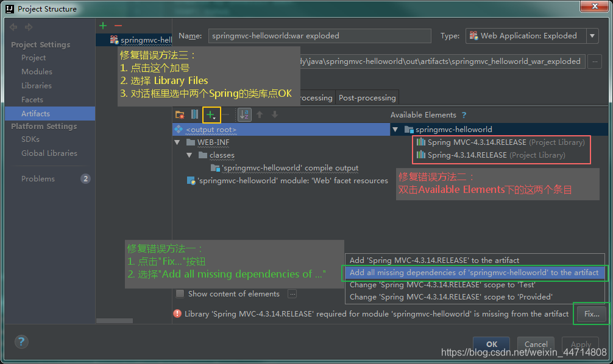Choose Change scope to 'Test' option
The image size is (613, 364).
tap(475, 285)
